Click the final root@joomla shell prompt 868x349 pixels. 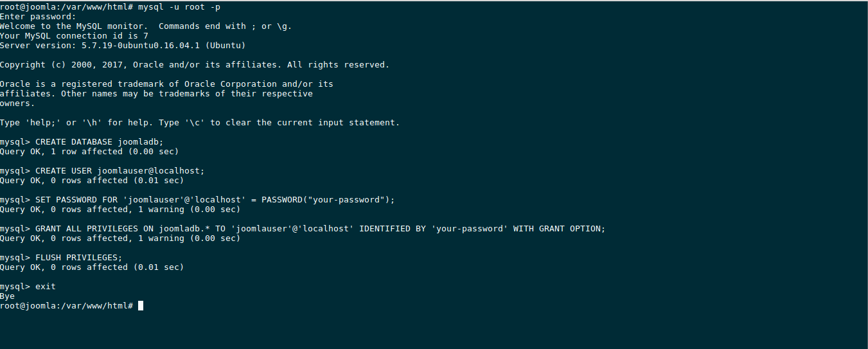[66, 306]
